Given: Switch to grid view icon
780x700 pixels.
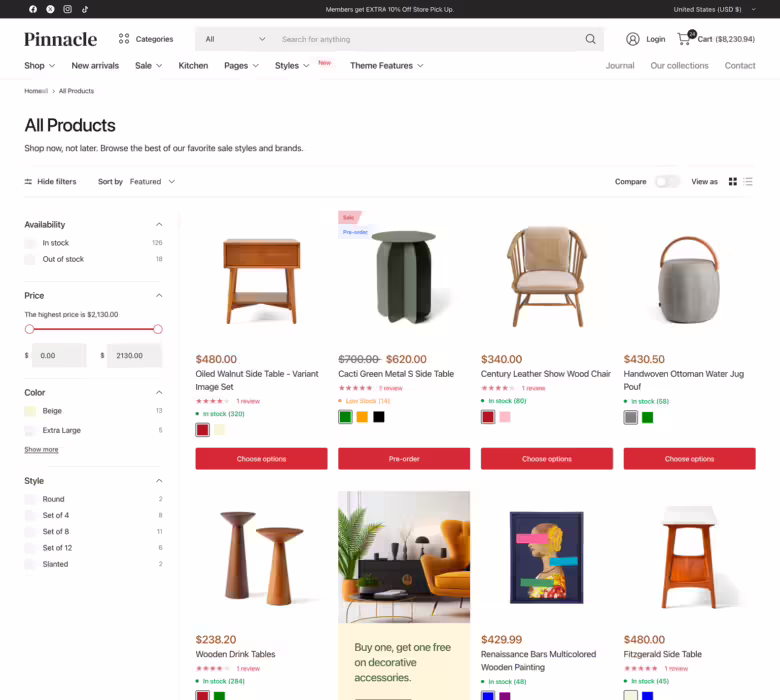Looking at the screenshot, I should point(732,182).
